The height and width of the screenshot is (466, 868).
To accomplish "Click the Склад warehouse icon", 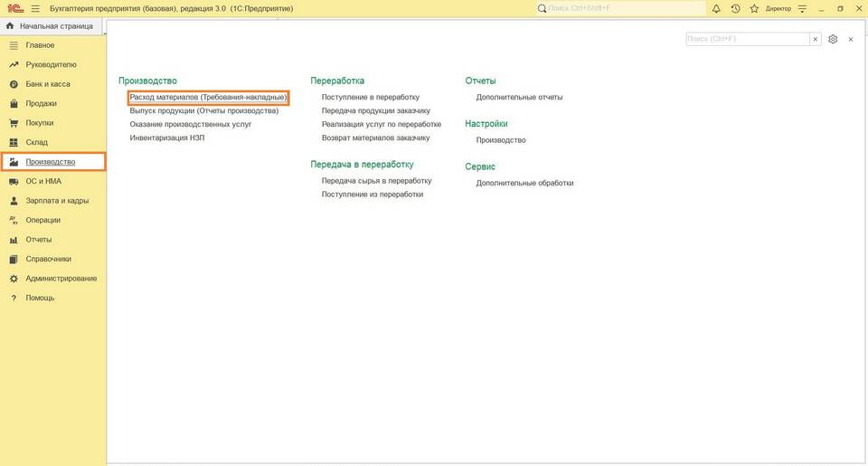I will click(14, 142).
